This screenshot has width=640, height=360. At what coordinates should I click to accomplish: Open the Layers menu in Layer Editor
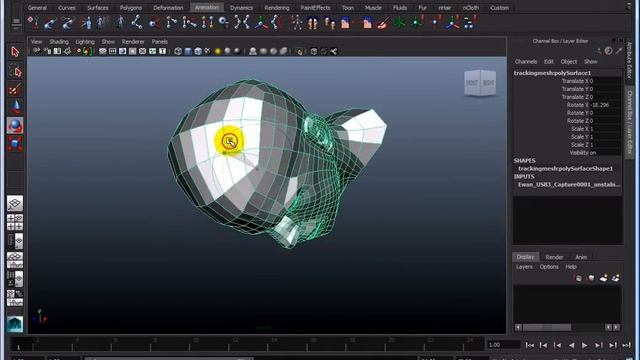click(524, 267)
